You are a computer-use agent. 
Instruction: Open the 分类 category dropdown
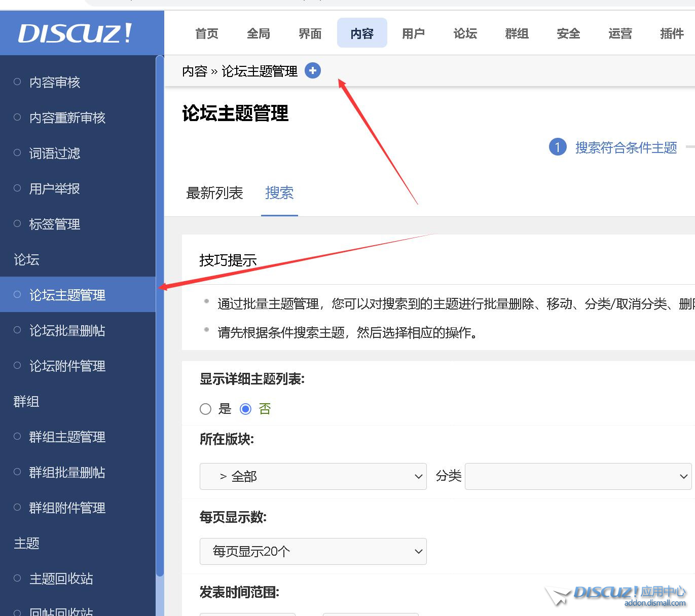click(x=578, y=476)
